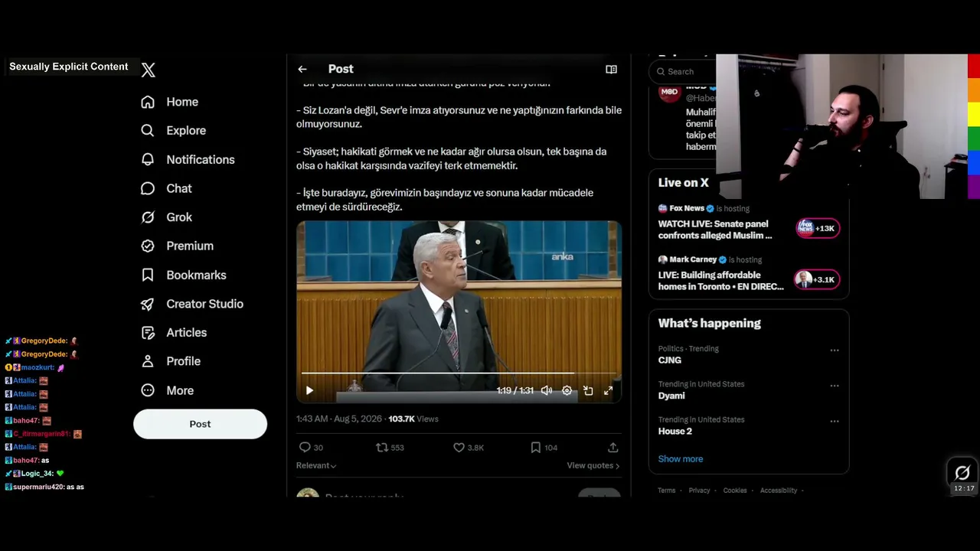Mute the video with speaker icon
The width and height of the screenshot is (980, 551).
pos(547,390)
